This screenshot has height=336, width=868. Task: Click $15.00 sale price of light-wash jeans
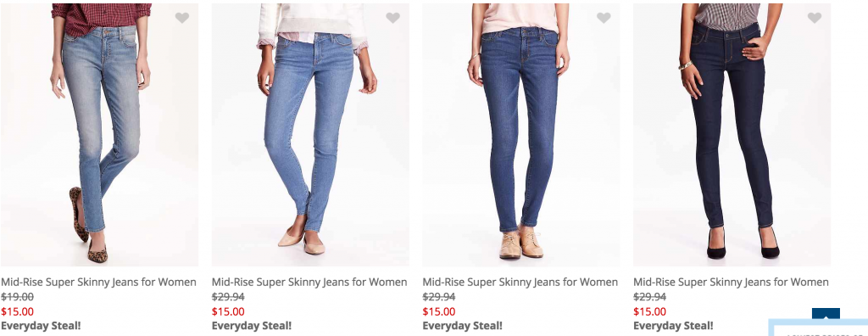[17, 311]
